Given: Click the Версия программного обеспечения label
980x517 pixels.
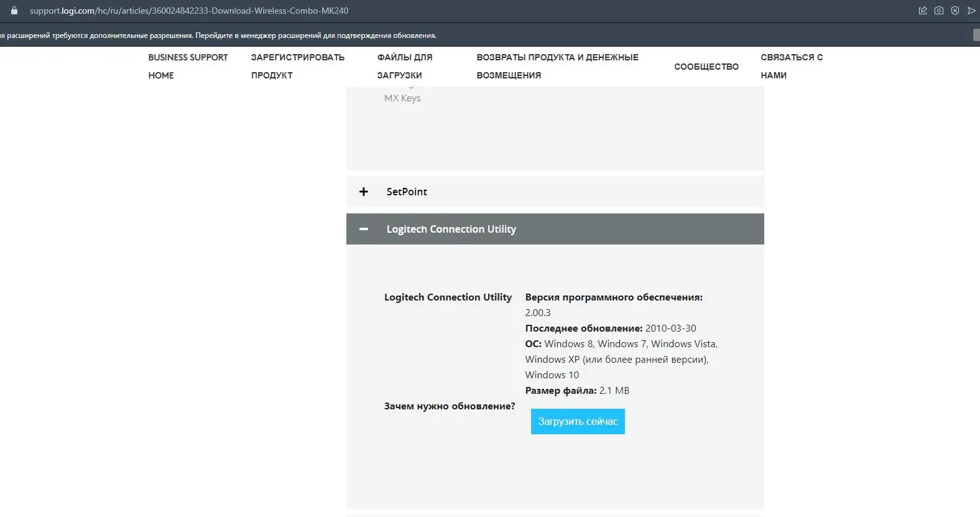Looking at the screenshot, I should click(x=614, y=297).
